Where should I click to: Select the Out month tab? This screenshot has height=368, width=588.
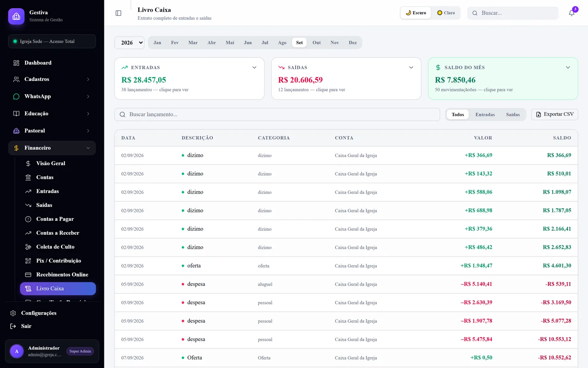[317, 43]
